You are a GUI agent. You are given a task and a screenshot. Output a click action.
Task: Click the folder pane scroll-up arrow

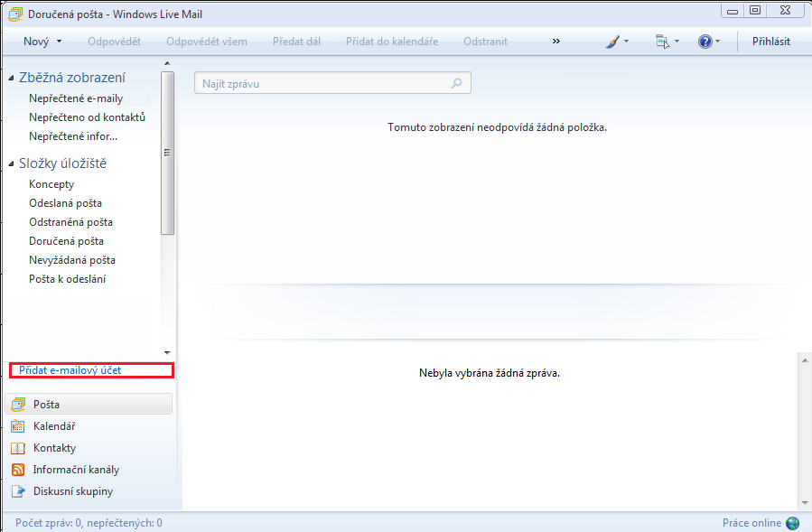[167, 63]
